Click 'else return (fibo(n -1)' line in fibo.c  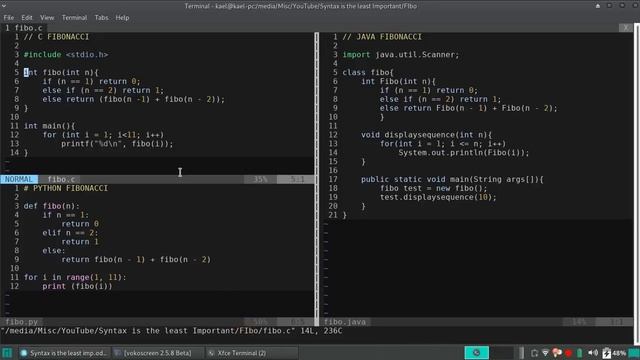coord(133,99)
